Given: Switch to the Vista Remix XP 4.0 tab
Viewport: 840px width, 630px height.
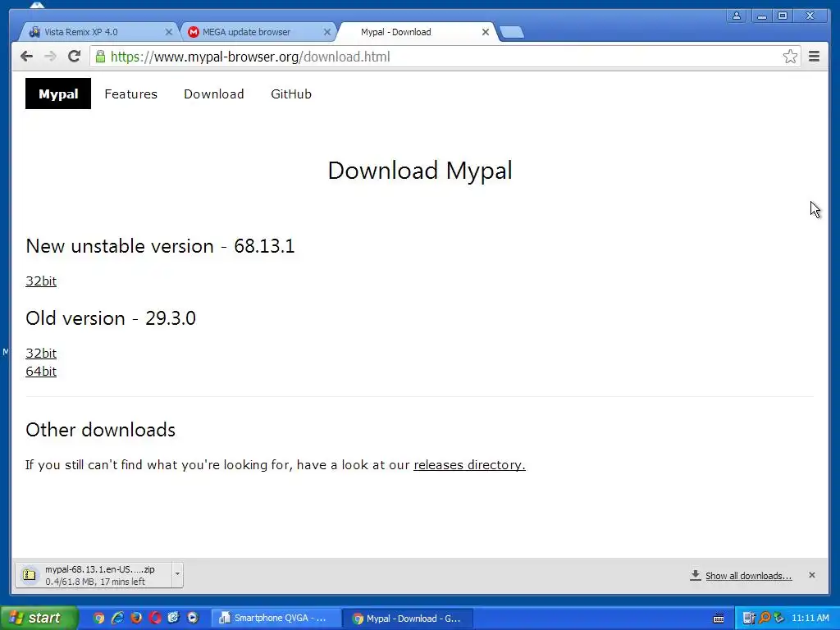Looking at the screenshot, I should 97,32.
